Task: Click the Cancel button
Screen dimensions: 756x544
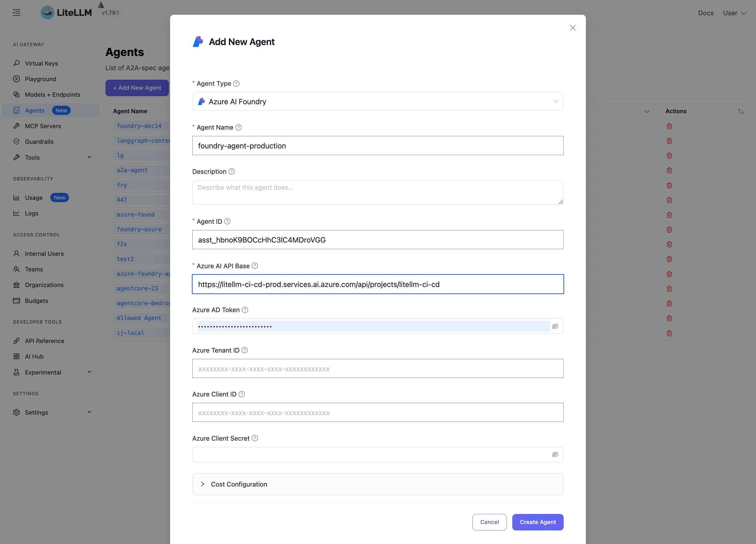Action: click(x=489, y=522)
